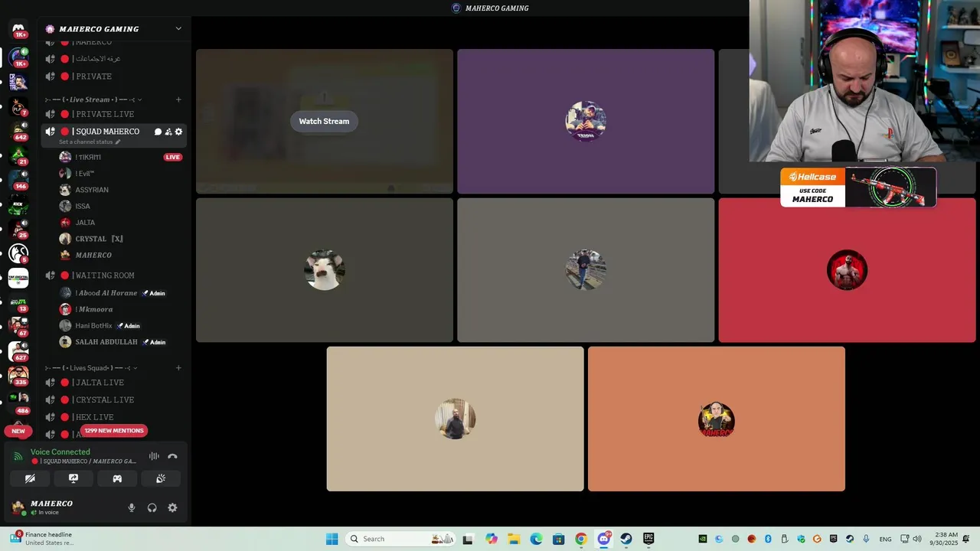This screenshot has height=551, width=980.
Task: Open server with 642 badge
Action: [x=18, y=131]
